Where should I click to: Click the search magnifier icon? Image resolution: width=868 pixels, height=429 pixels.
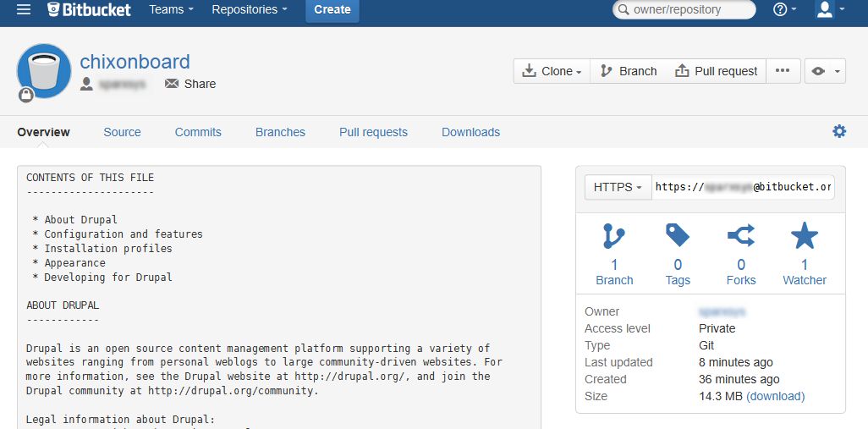coord(624,9)
